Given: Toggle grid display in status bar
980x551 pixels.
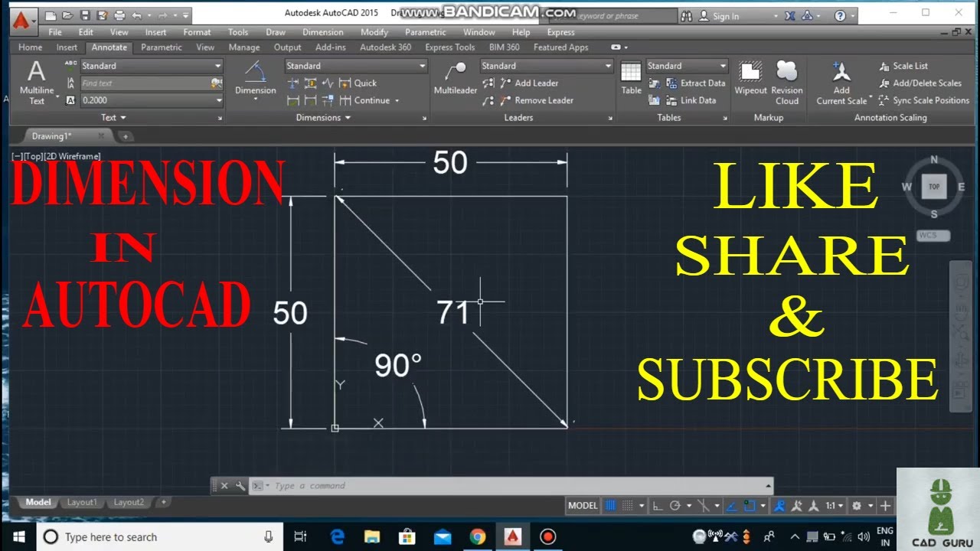Looking at the screenshot, I should click(610, 506).
